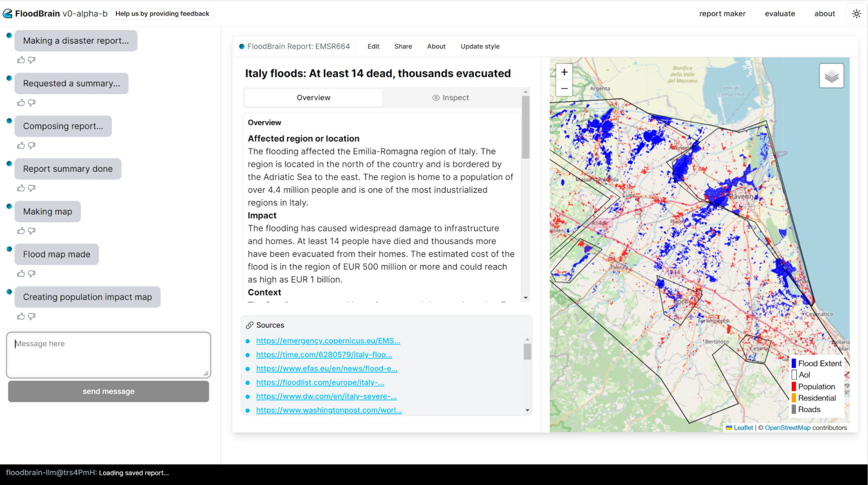868x485 pixels.
Task: Click the Leaflet attribution link
Action: [743, 428]
